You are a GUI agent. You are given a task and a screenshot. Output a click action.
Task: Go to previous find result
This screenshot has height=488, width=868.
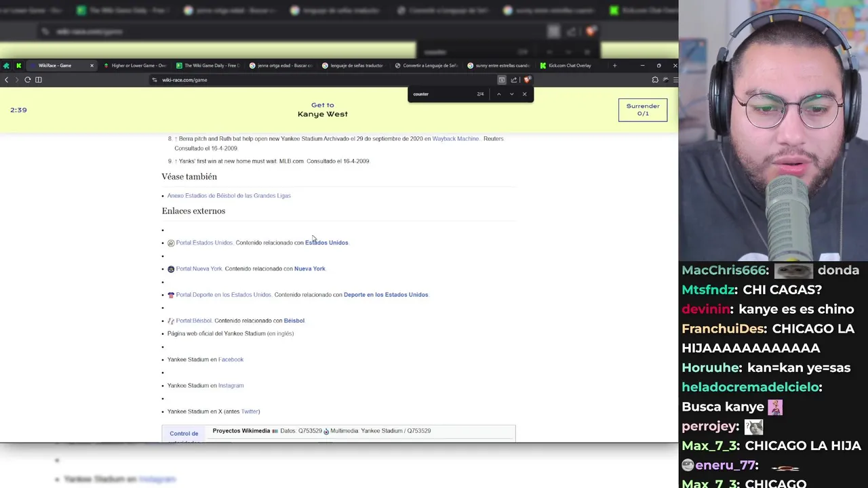pyautogui.click(x=499, y=94)
